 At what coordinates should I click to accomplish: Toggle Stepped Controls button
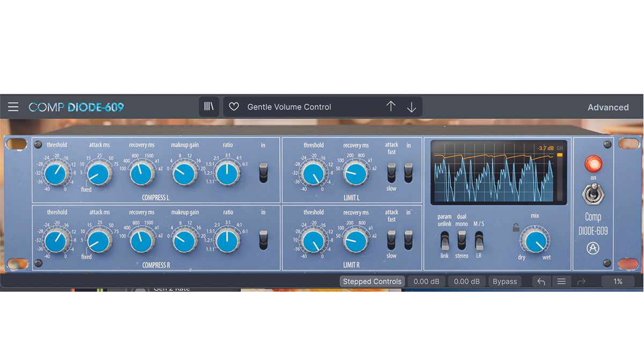tap(372, 281)
